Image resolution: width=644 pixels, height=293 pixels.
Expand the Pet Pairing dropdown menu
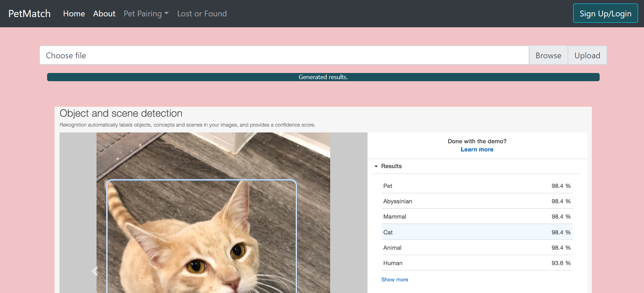coord(146,14)
